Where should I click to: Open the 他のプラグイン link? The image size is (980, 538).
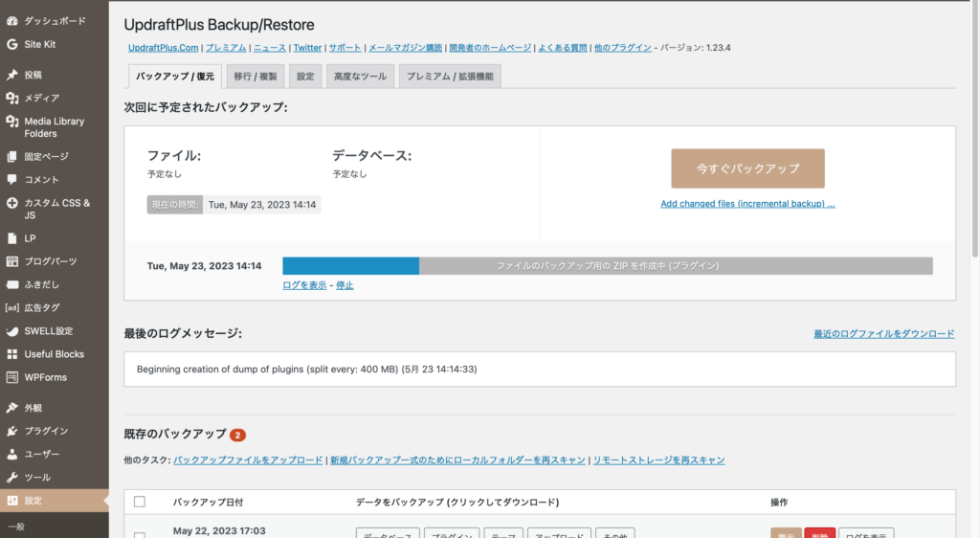click(x=622, y=48)
